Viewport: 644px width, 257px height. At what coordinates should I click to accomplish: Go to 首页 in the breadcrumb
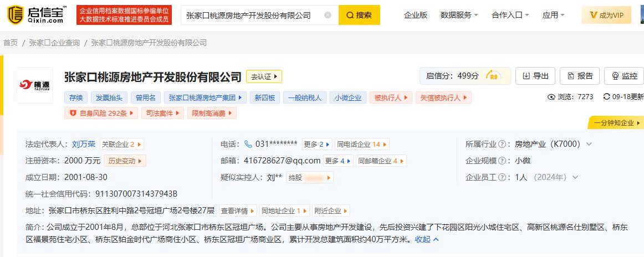click(11, 43)
